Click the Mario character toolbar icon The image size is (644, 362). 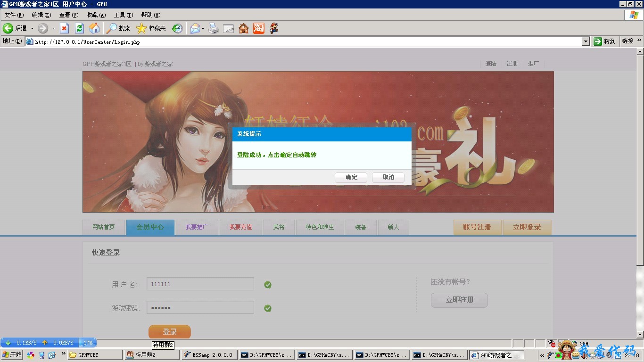[x=274, y=28]
